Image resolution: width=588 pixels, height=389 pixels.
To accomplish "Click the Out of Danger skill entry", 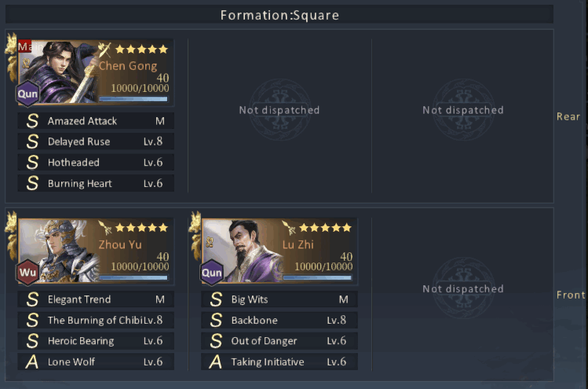I will pyautogui.click(x=279, y=340).
